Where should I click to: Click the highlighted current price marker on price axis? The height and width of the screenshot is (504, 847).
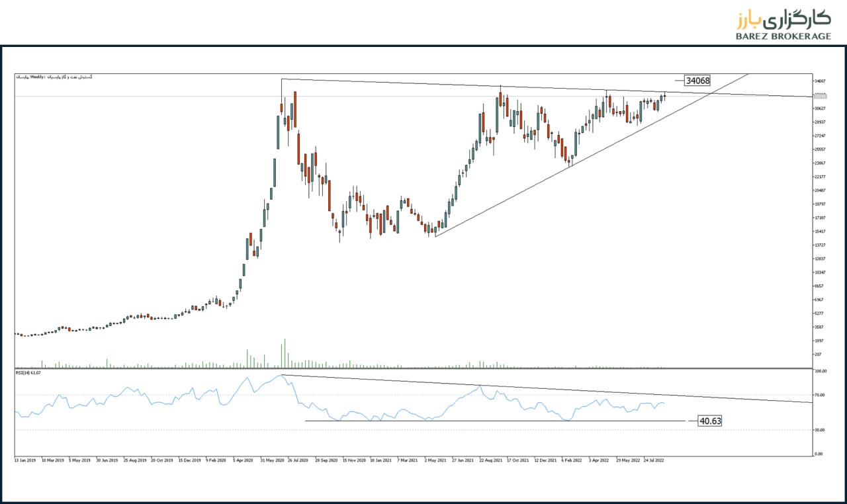[x=821, y=96]
